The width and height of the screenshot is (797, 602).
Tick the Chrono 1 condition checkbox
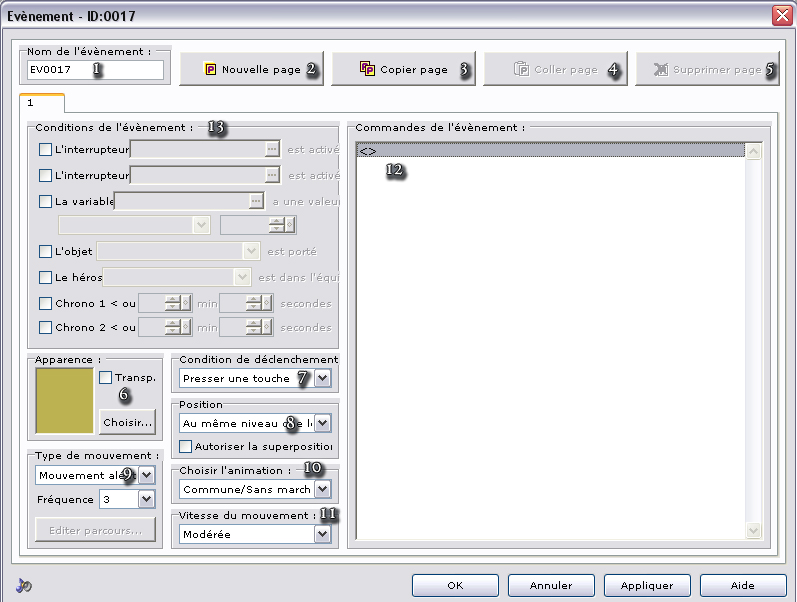point(45,303)
